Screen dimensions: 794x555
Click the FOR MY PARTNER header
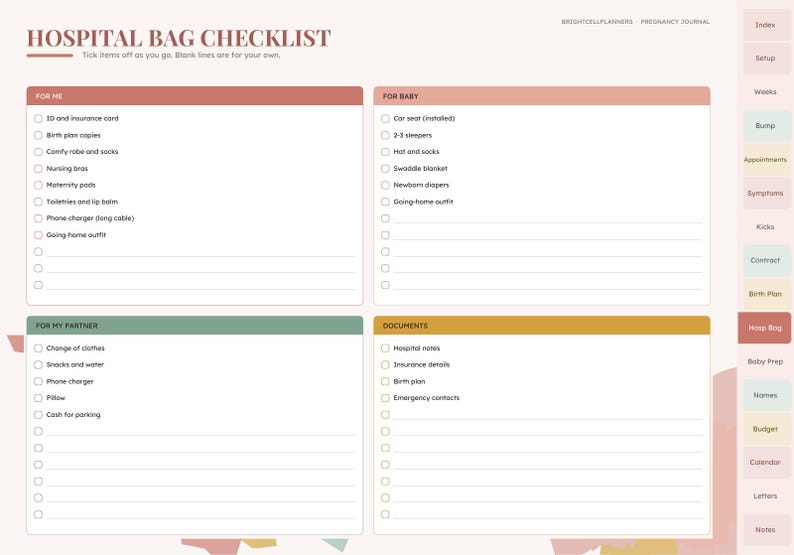tap(195, 326)
